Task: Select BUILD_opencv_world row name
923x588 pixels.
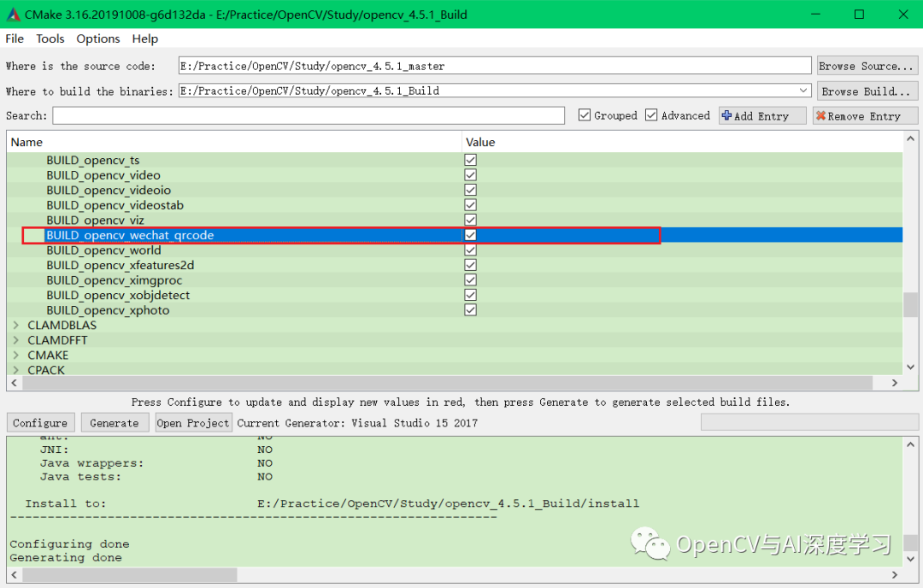Action: coord(103,250)
